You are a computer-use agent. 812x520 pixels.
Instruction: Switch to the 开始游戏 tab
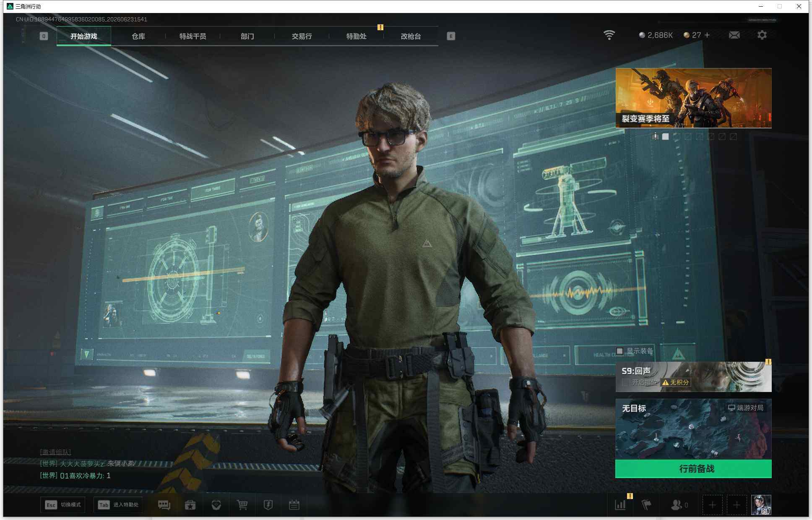(84, 36)
